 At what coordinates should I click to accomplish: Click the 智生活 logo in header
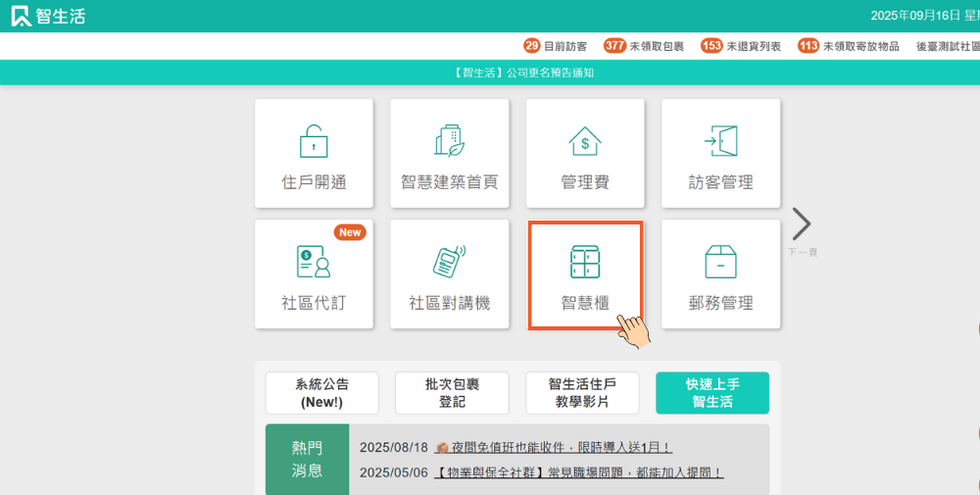tap(49, 16)
